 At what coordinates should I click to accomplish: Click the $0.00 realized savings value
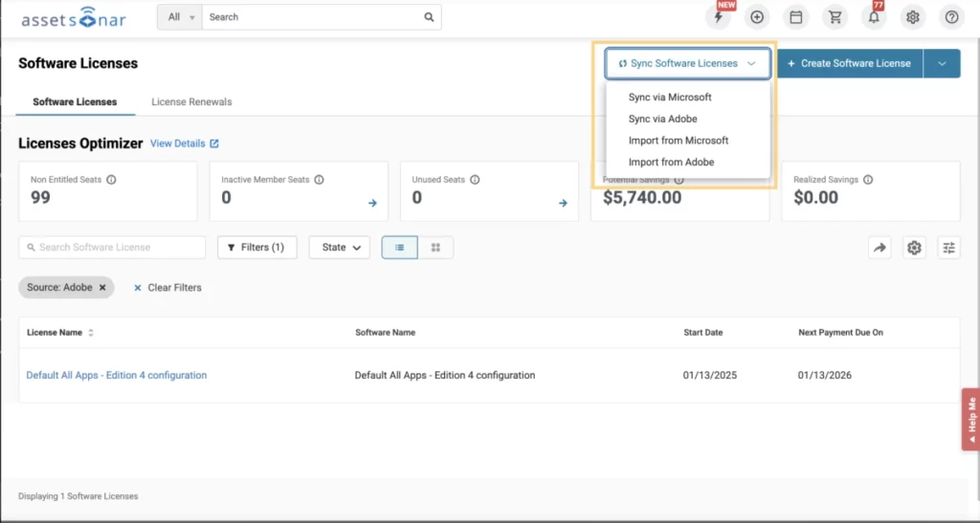point(815,198)
